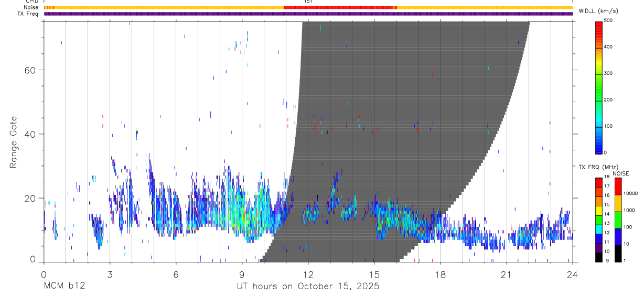
Task: Click the x-axis tick label "12"
Action: coord(308,274)
